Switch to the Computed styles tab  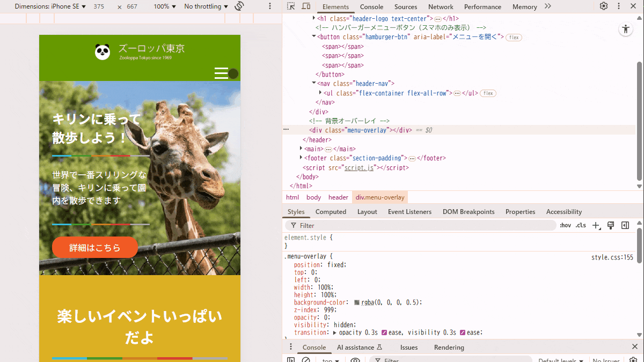pos(331,212)
